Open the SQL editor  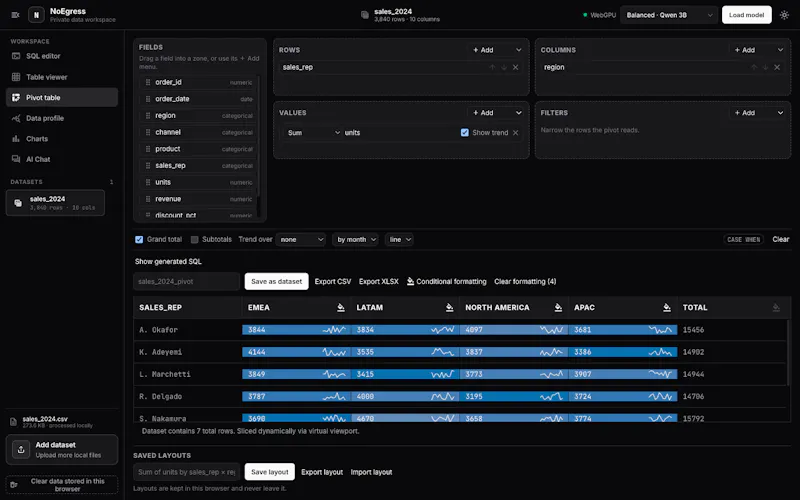[62, 56]
